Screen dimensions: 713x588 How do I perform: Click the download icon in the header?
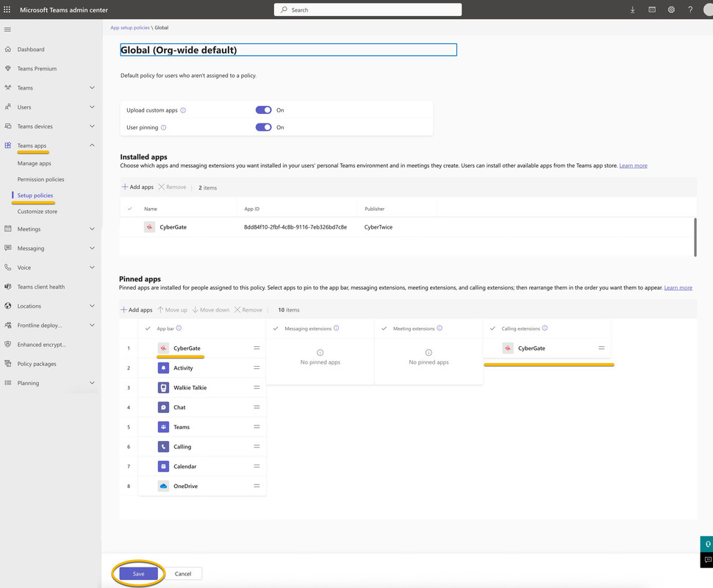tap(633, 10)
